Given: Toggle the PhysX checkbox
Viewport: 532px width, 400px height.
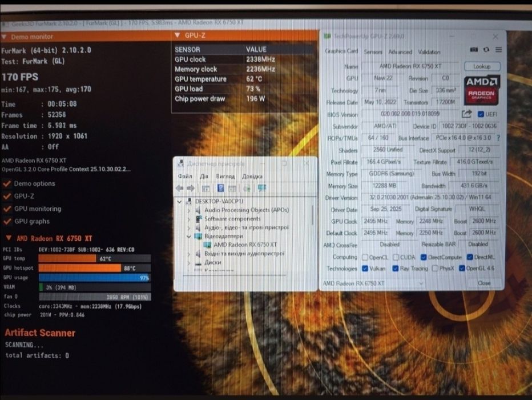Looking at the screenshot, I should (435, 268).
